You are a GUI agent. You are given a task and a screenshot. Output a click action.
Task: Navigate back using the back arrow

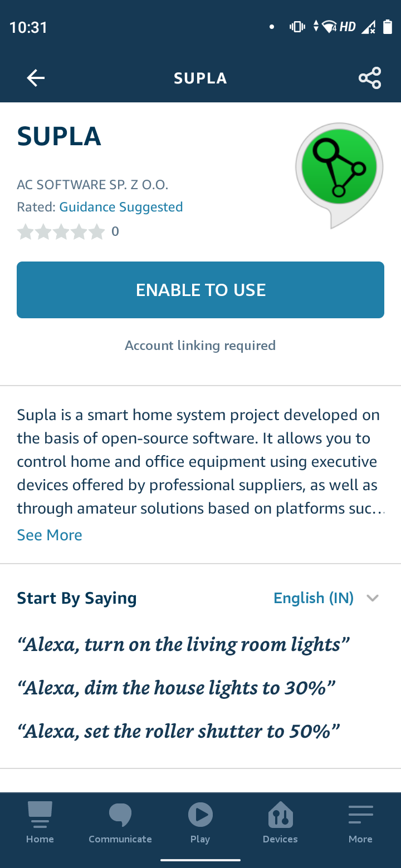click(x=35, y=77)
